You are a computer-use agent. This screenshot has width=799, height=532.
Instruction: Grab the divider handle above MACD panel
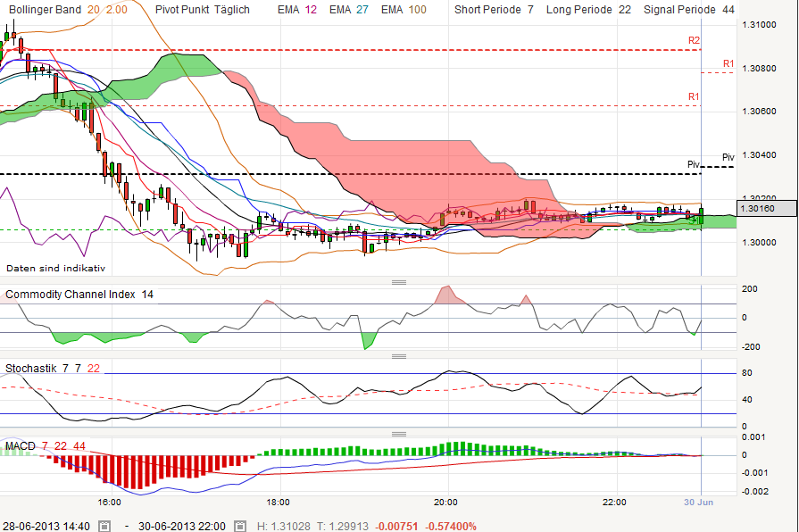(399, 434)
